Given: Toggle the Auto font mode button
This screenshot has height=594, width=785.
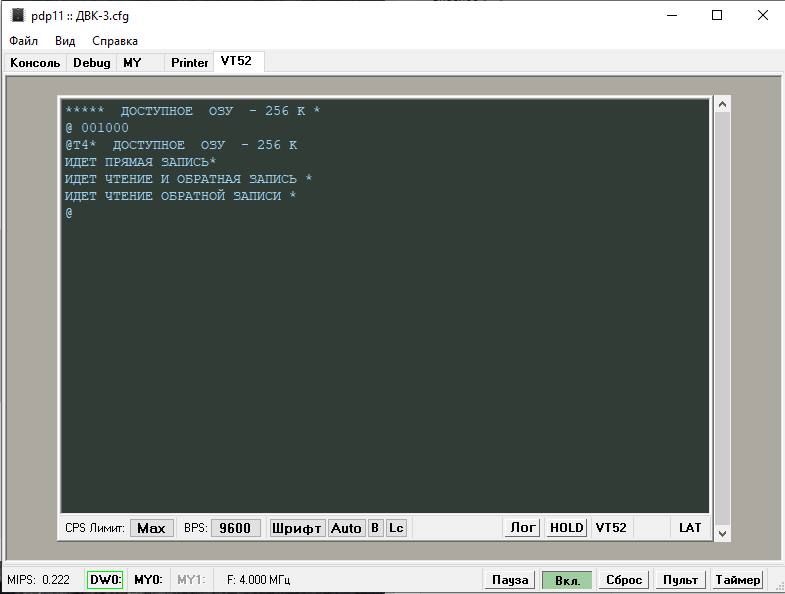Looking at the screenshot, I should coord(346,528).
